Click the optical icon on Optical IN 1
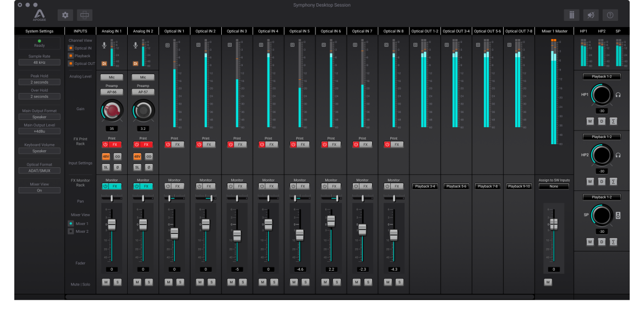This screenshot has height=312, width=644. point(167,45)
